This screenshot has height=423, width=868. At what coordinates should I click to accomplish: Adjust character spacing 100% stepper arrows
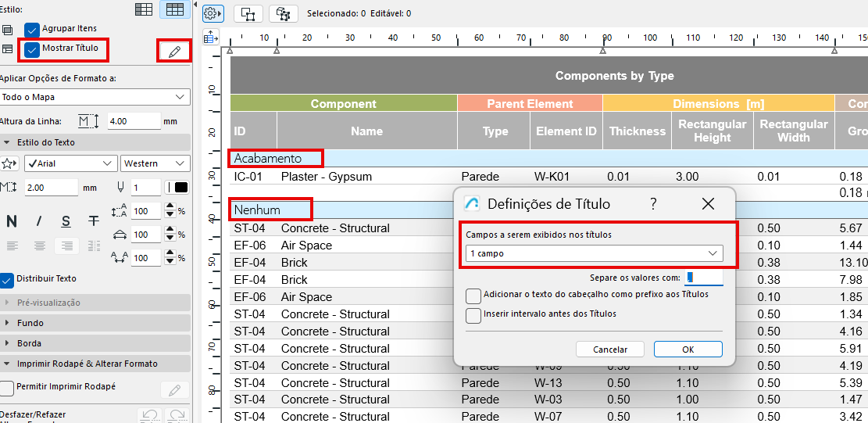coord(170,258)
